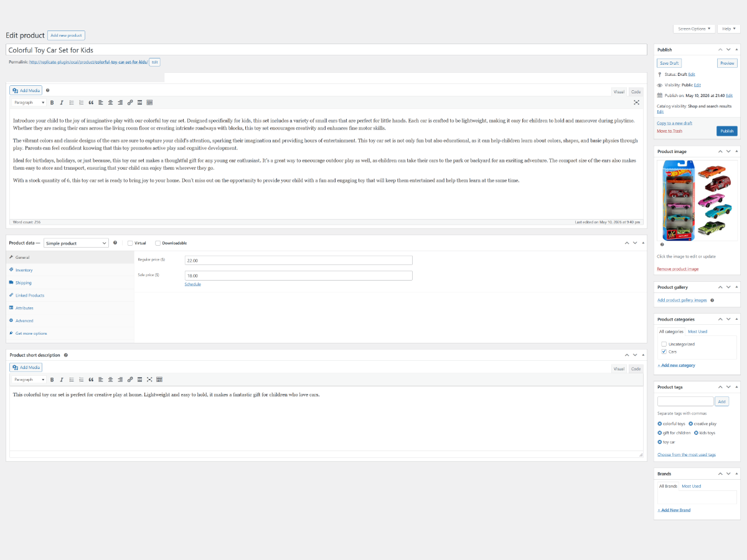The image size is (747, 560).
Task: Apply blockquote in main description toolbar
Action: (91, 102)
